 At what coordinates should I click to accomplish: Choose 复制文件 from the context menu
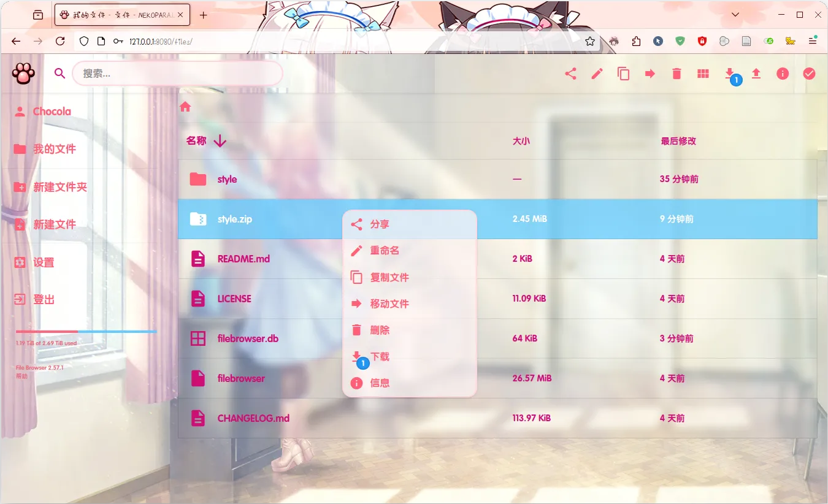[389, 277]
